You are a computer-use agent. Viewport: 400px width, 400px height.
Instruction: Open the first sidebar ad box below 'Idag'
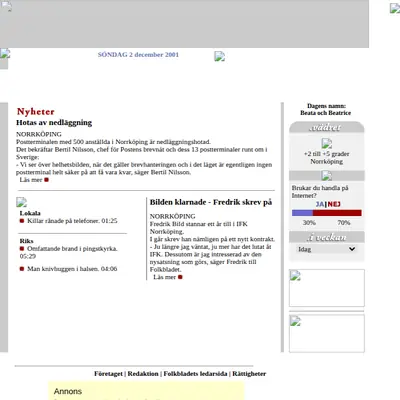327,288
